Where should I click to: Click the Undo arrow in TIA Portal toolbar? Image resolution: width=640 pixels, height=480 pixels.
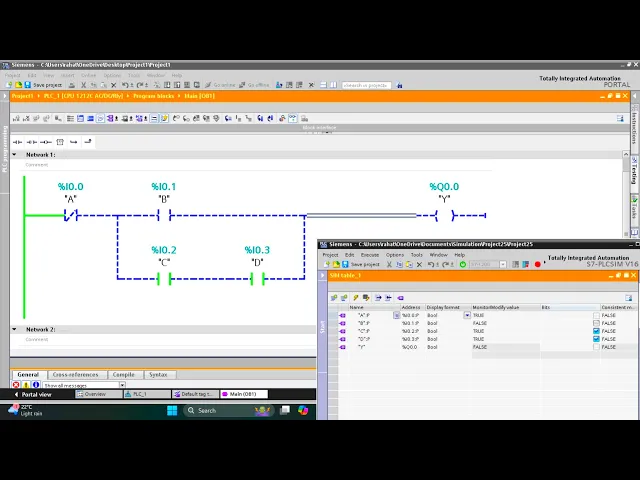[x=125, y=85]
